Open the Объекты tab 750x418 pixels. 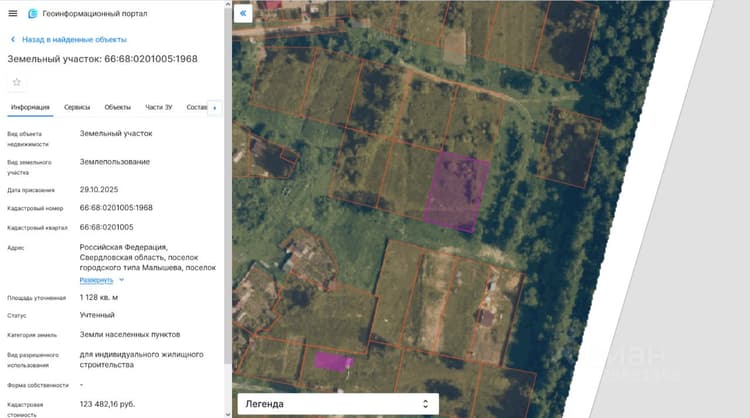coord(118,107)
